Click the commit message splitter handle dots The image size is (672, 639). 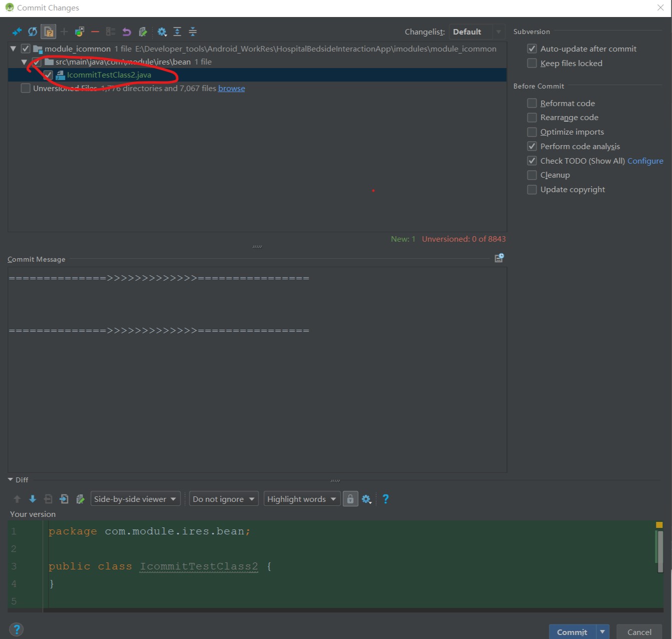(x=257, y=247)
